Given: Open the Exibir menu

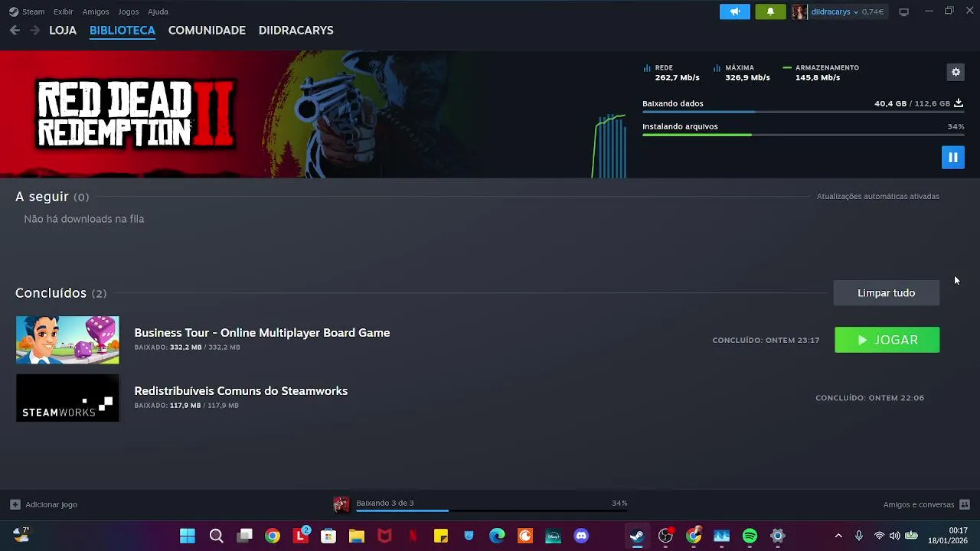Looking at the screenshot, I should [64, 11].
